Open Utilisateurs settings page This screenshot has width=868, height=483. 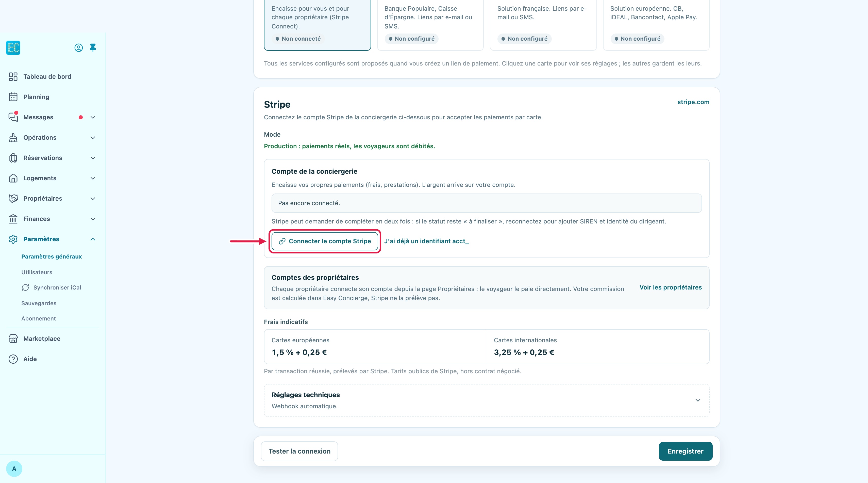(x=37, y=272)
